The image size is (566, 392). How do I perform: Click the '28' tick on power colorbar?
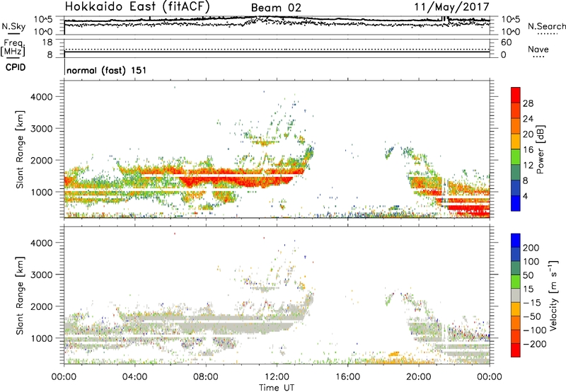(528, 103)
